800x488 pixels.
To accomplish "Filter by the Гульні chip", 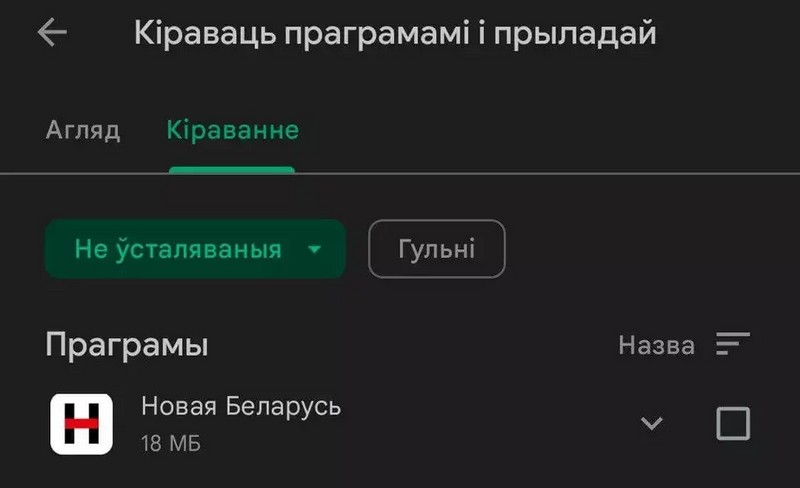I will click(x=437, y=249).
